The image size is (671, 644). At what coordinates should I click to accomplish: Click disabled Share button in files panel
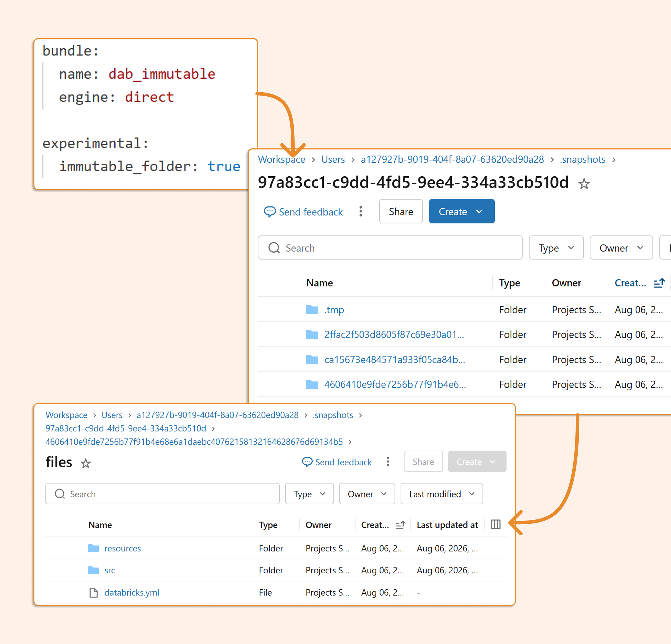tap(423, 461)
